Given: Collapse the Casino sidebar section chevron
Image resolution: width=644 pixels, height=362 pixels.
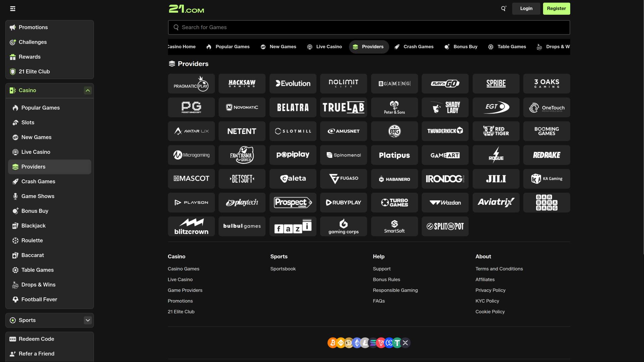Looking at the screenshot, I should (x=88, y=90).
